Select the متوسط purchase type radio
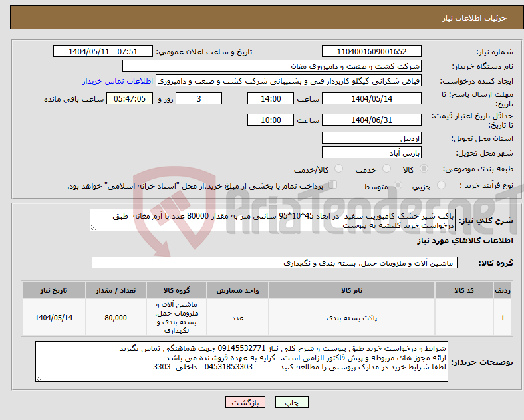 (398, 185)
